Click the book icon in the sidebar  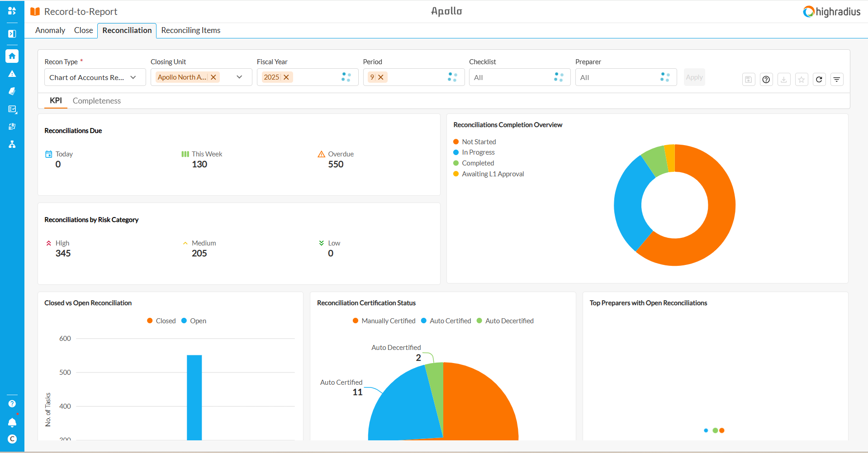pyautogui.click(x=12, y=91)
